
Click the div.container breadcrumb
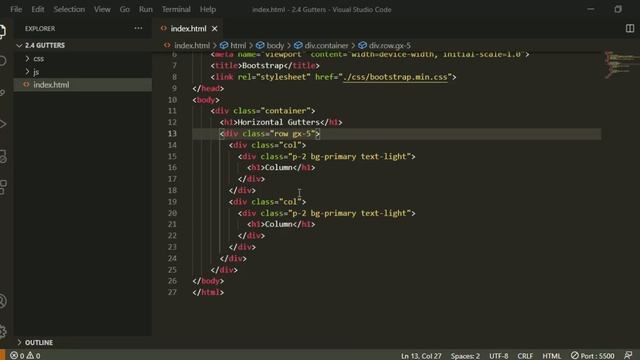click(321, 45)
